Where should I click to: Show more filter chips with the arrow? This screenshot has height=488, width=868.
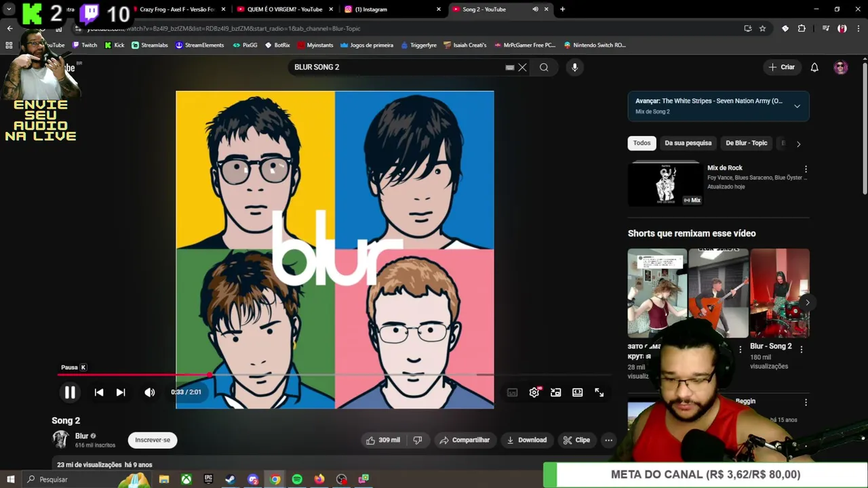pos(798,144)
